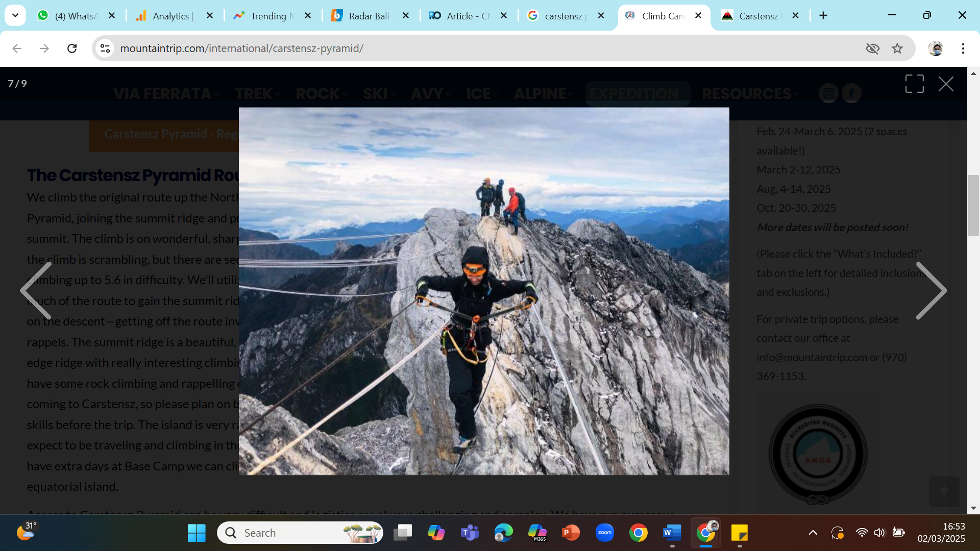Open Task View from taskbar
Image resolution: width=980 pixels, height=551 pixels.
coord(403,533)
